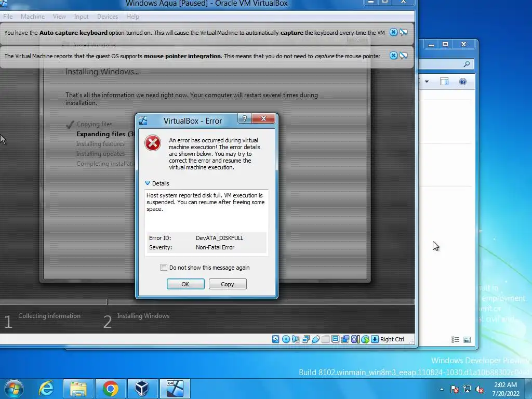
Task: Check 'Do not show this message again'
Action: (164, 268)
